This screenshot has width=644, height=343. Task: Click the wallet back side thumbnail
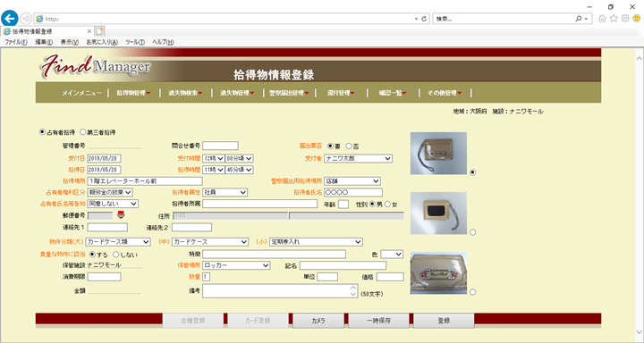tap(438, 213)
